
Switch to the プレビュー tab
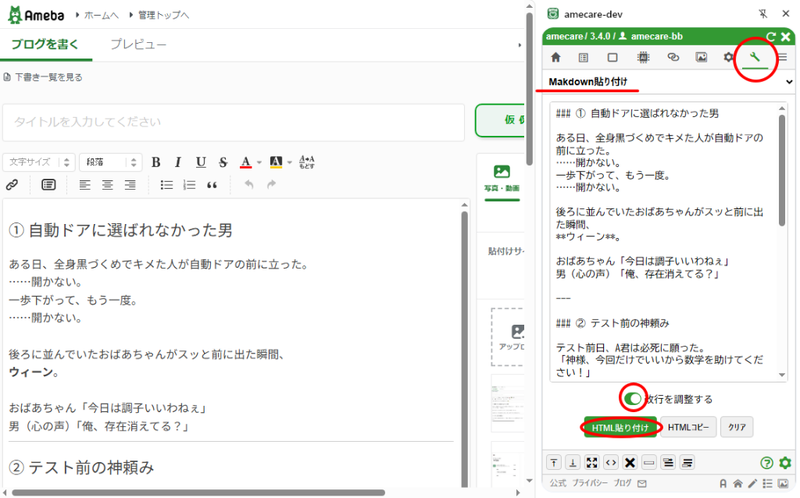coord(138,45)
